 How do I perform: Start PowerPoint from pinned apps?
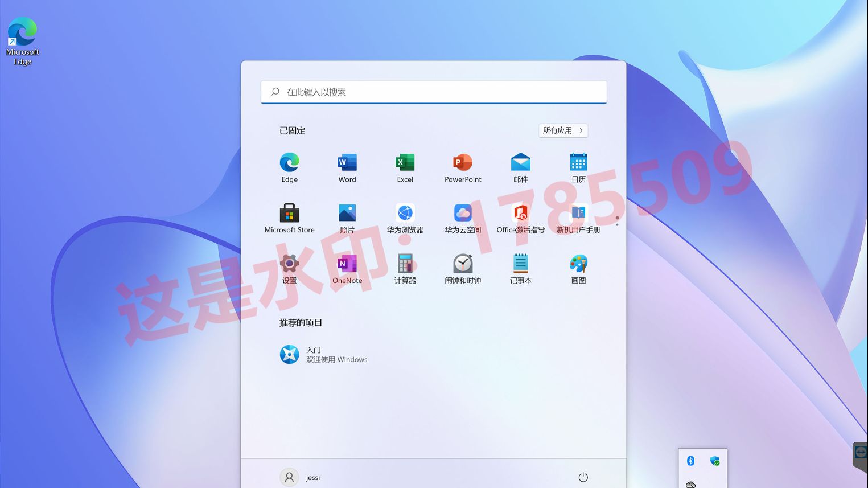click(463, 168)
